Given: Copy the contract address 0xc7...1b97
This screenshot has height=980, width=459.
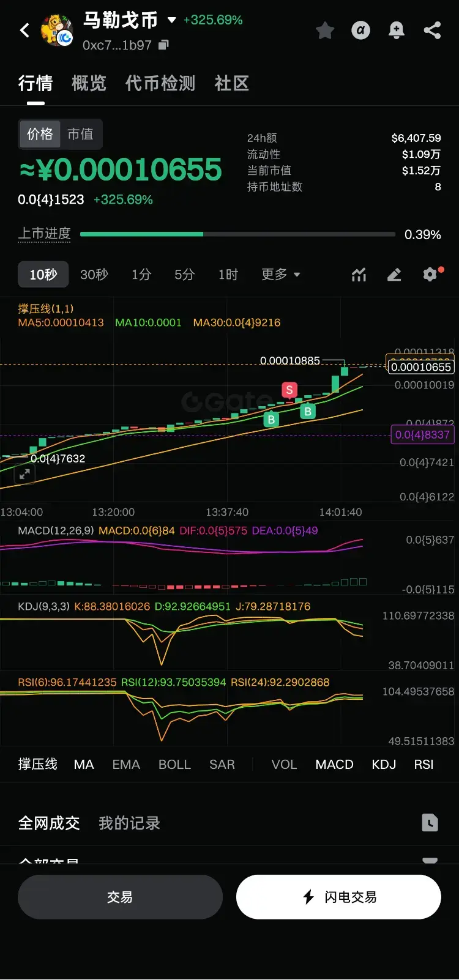Looking at the screenshot, I should coord(163,45).
